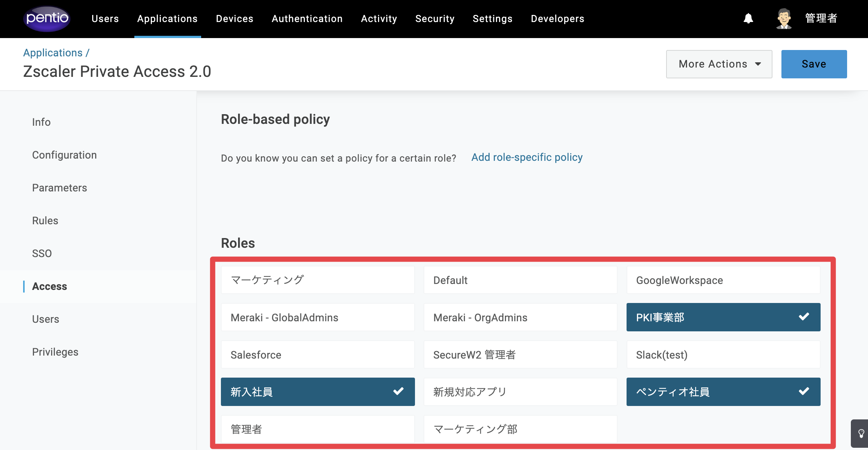Expand the More Actions dropdown
The image size is (868, 450).
click(x=719, y=64)
